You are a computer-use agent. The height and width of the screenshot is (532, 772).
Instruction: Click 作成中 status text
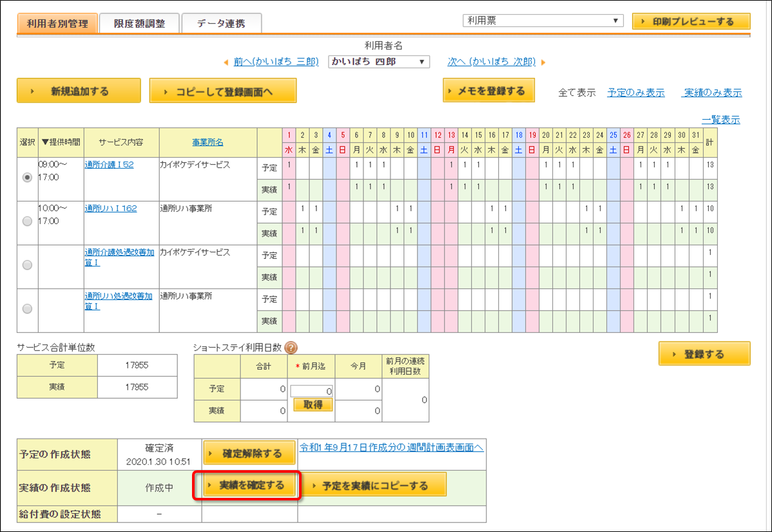(159, 488)
